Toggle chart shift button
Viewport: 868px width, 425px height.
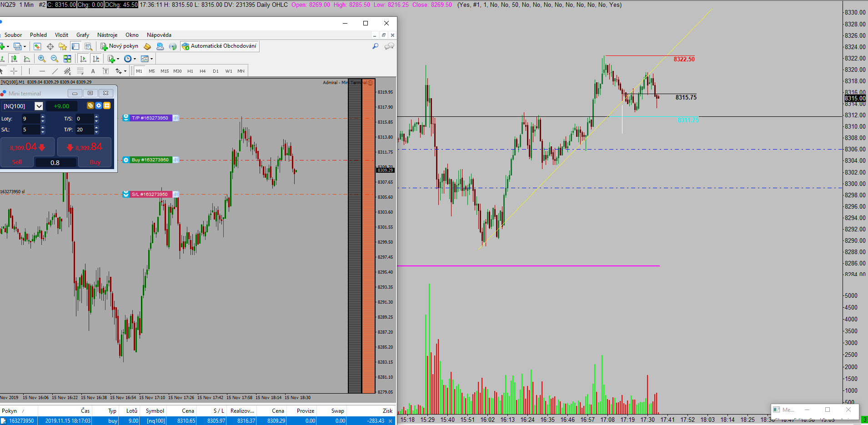click(96, 59)
